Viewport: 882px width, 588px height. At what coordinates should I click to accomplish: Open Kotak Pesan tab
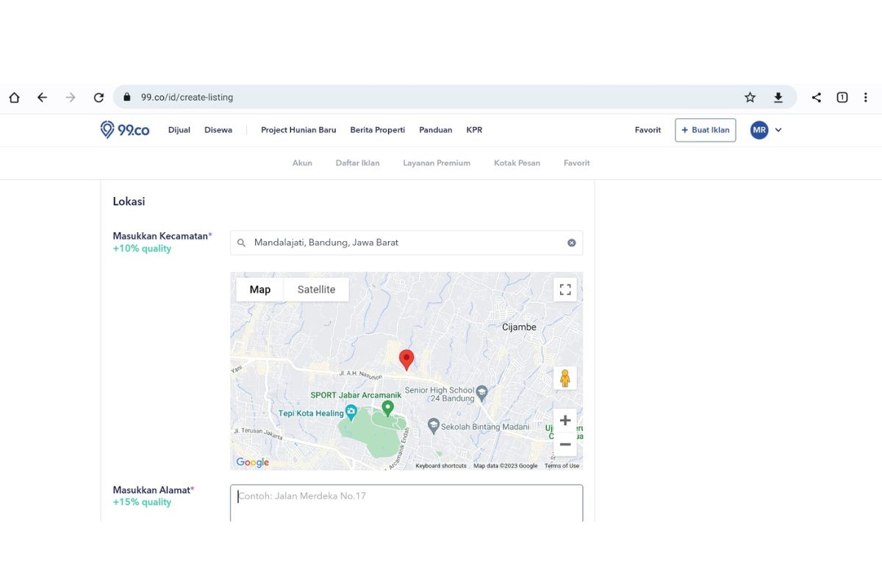(517, 163)
